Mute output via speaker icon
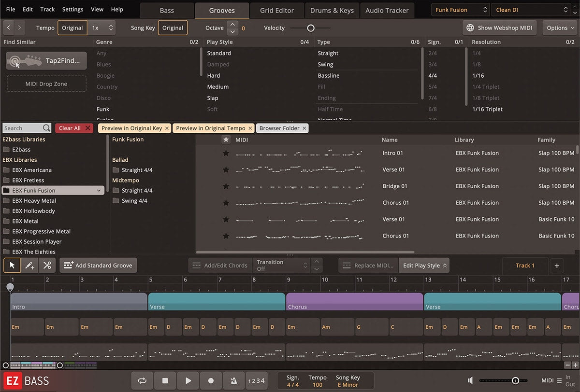This screenshot has height=392, width=580. [x=470, y=380]
